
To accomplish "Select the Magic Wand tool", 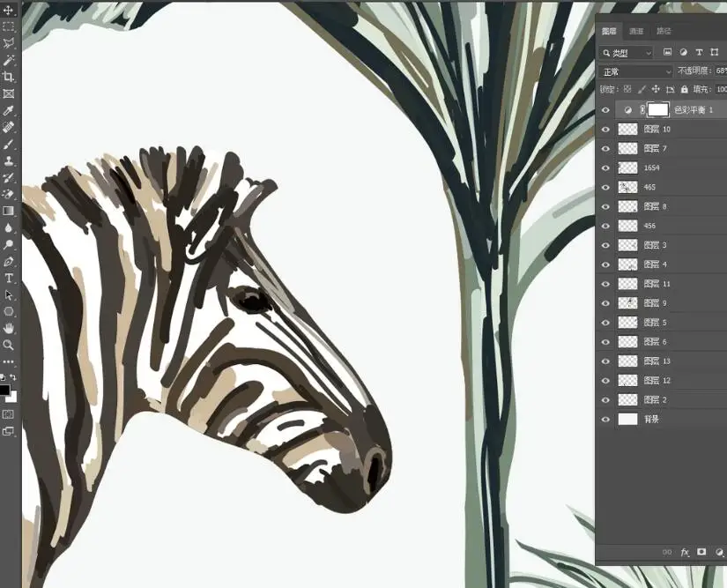I will click(x=8, y=60).
